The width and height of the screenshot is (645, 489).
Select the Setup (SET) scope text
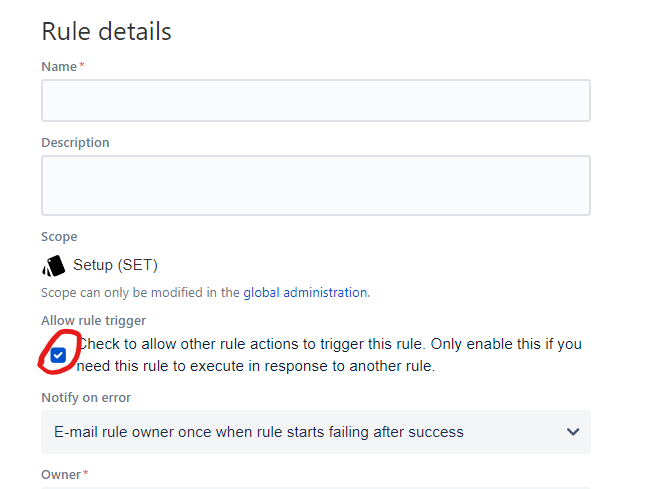pos(116,265)
